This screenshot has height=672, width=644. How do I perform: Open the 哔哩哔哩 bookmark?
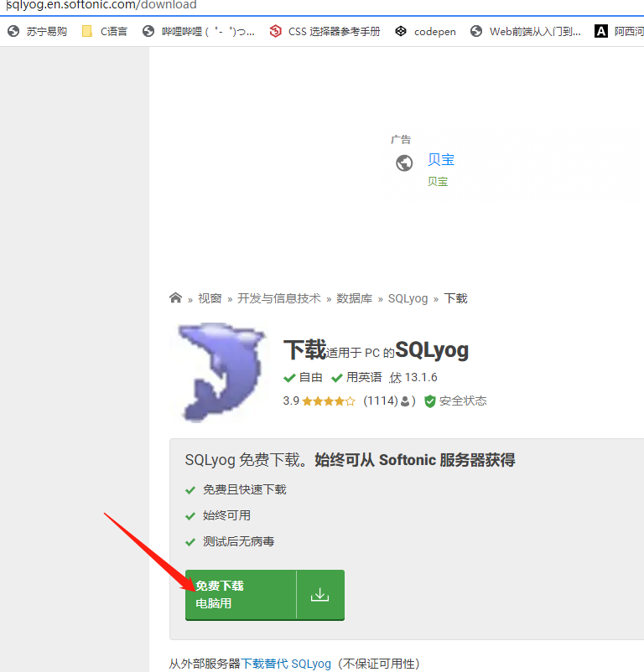point(199,31)
